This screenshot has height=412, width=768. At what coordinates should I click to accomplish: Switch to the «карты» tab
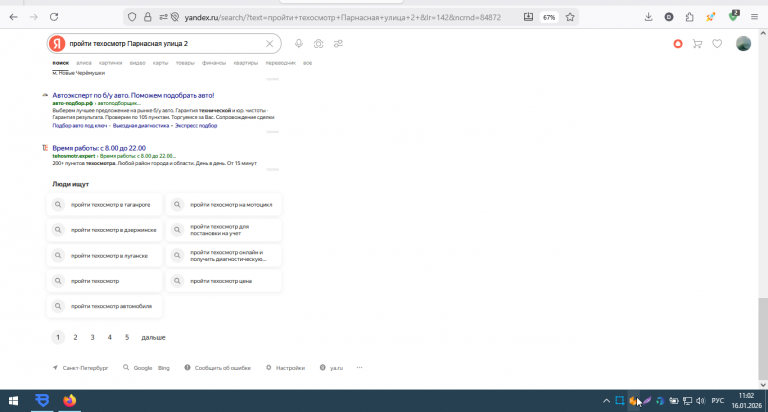[x=160, y=63]
